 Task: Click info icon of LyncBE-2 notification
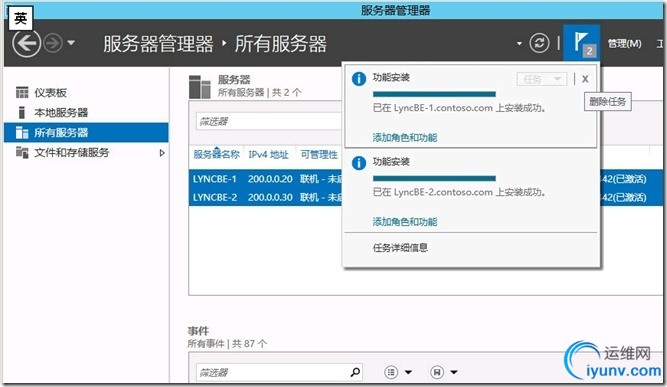(359, 163)
